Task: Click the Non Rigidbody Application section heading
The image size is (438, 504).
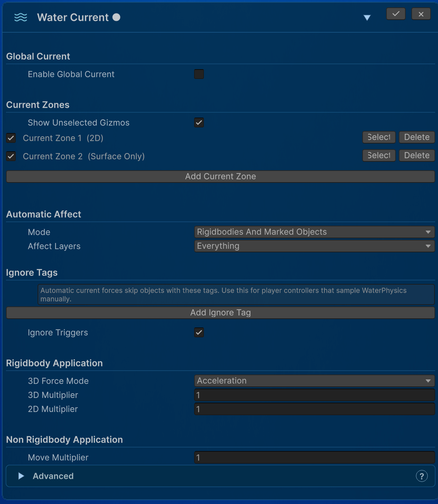Action: (65, 440)
